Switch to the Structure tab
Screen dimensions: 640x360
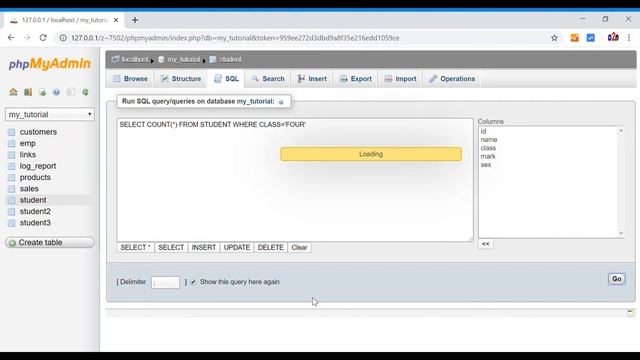point(181,79)
